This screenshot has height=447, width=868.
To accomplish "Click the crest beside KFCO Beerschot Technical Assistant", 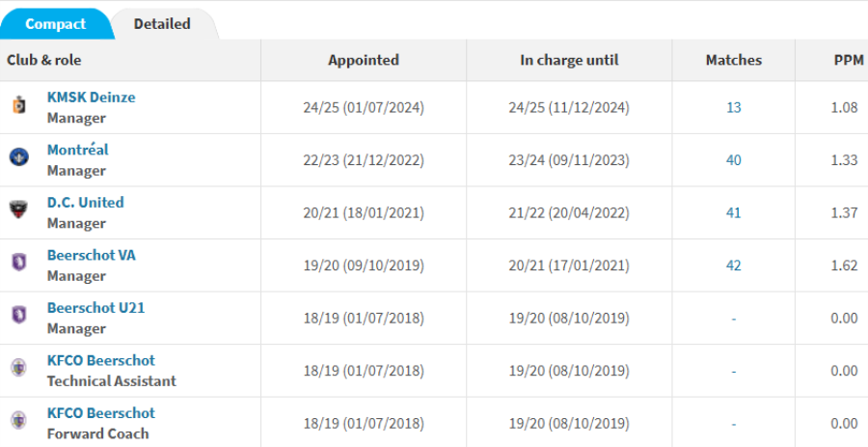I will click(19, 369).
